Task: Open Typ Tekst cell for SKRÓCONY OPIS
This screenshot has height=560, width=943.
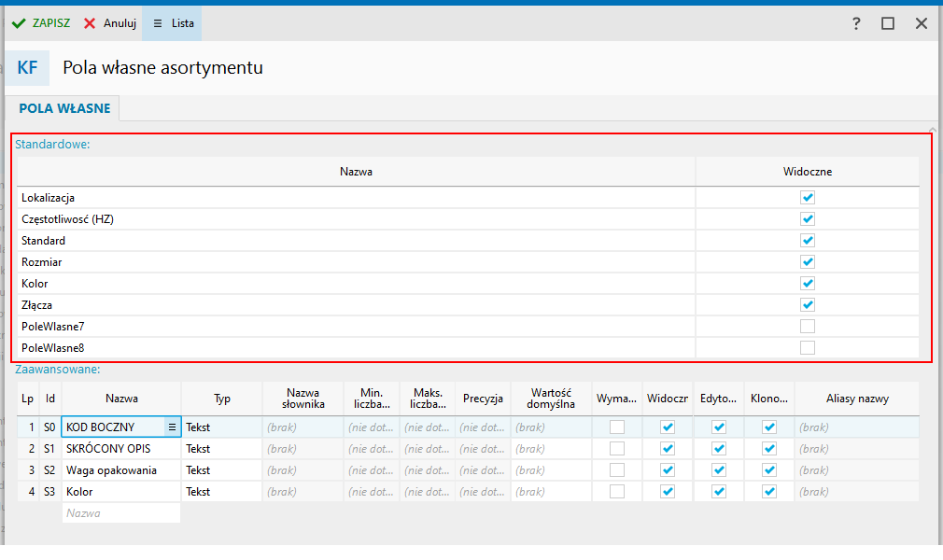Action: (221, 449)
